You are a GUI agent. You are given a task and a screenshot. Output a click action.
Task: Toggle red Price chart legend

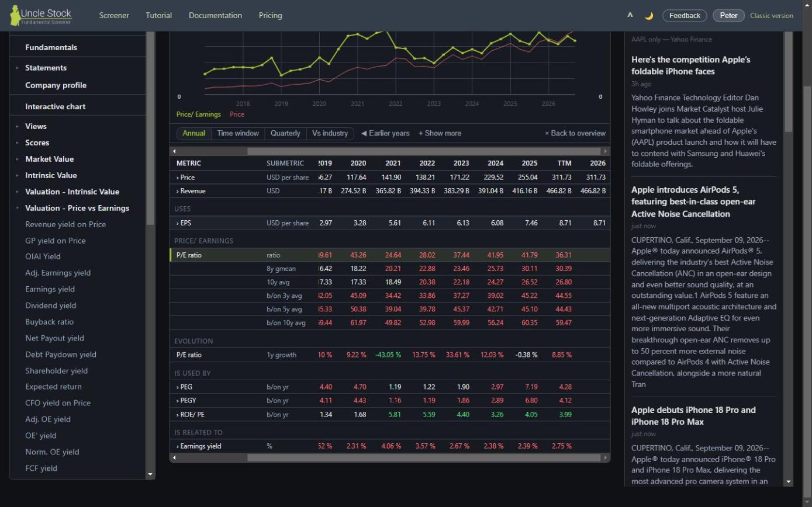click(x=237, y=114)
